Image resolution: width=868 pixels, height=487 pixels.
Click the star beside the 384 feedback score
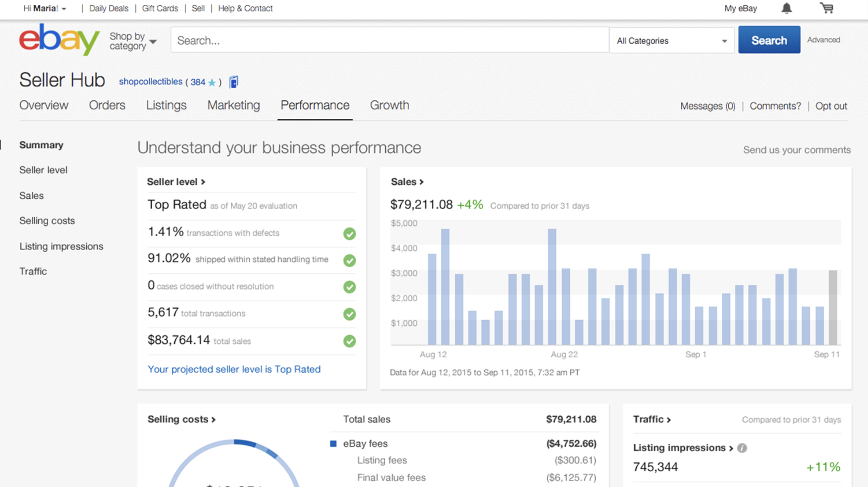click(211, 82)
